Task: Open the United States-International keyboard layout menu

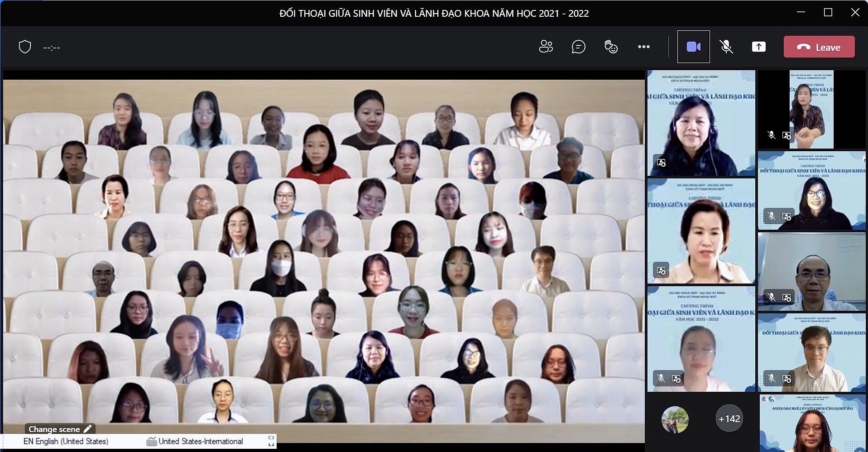Action: pos(201,441)
